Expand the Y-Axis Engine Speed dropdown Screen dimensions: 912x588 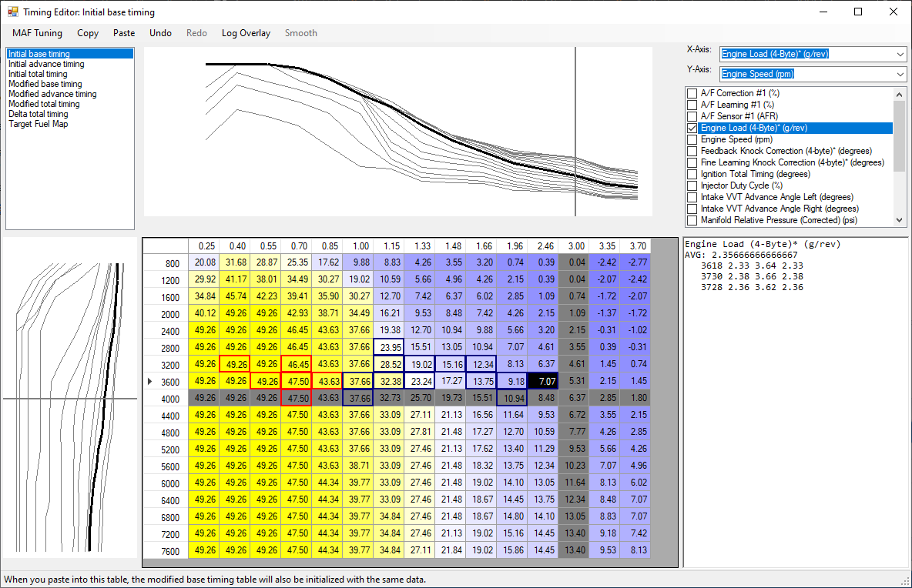pyautogui.click(x=900, y=74)
